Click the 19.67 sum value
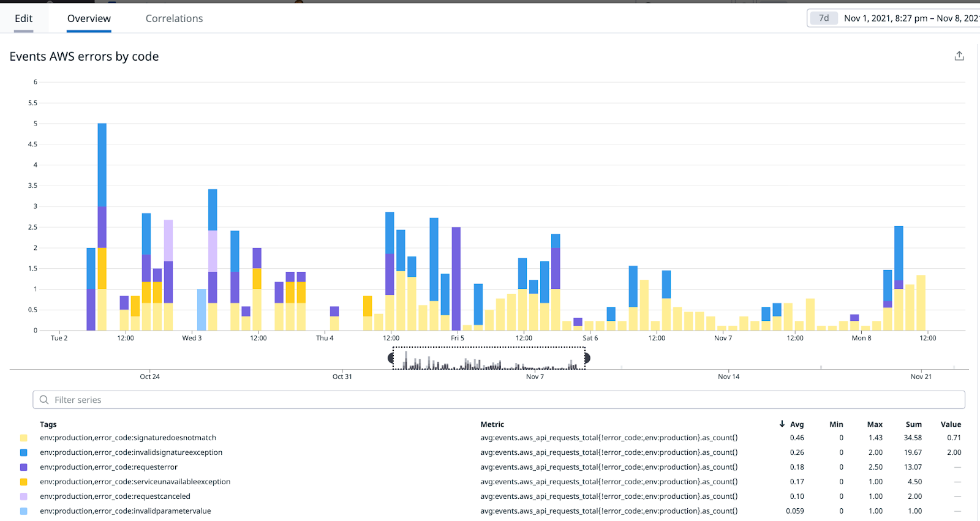 click(913, 452)
